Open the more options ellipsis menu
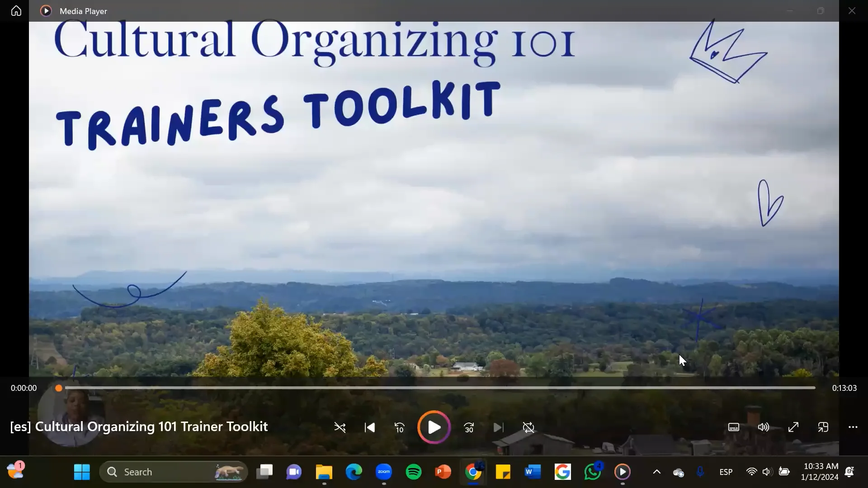Image resolution: width=868 pixels, height=488 pixels. (x=853, y=427)
